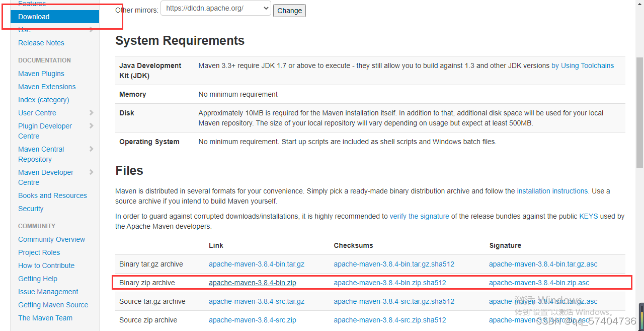Open apache-maven-3.8.4-src.zip.sha512 checksum
644x331 pixels.
pos(390,320)
